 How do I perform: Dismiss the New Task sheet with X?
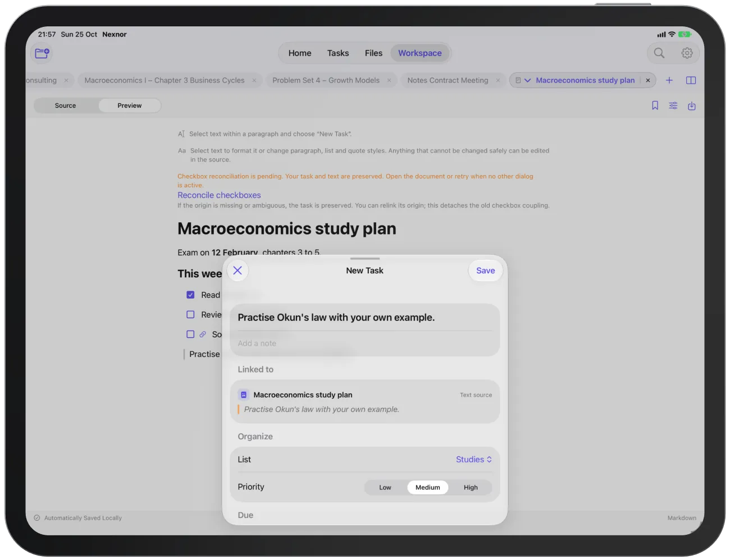pos(238,270)
